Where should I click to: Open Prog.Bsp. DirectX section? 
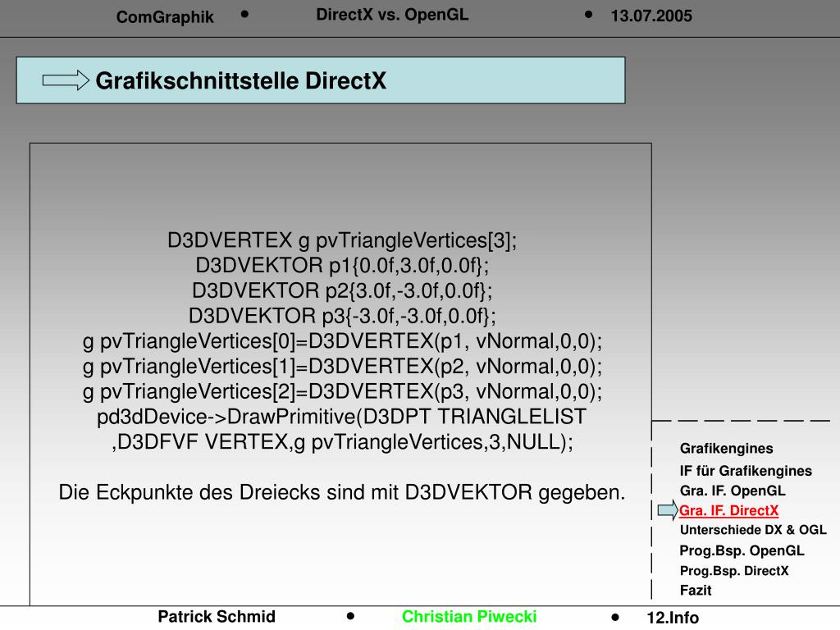734,571
